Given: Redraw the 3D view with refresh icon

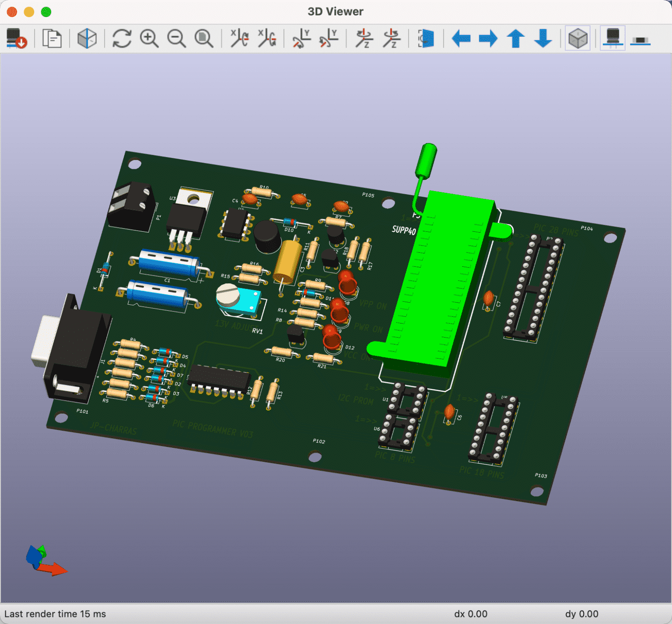Looking at the screenshot, I should click(122, 38).
